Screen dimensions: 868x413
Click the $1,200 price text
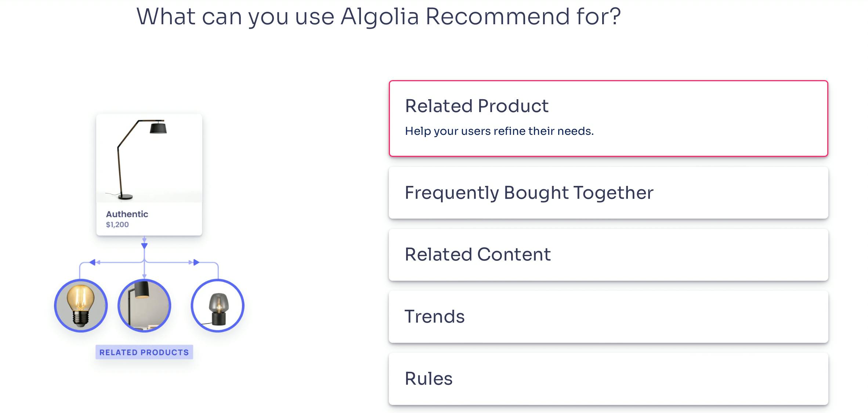click(117, 225)
